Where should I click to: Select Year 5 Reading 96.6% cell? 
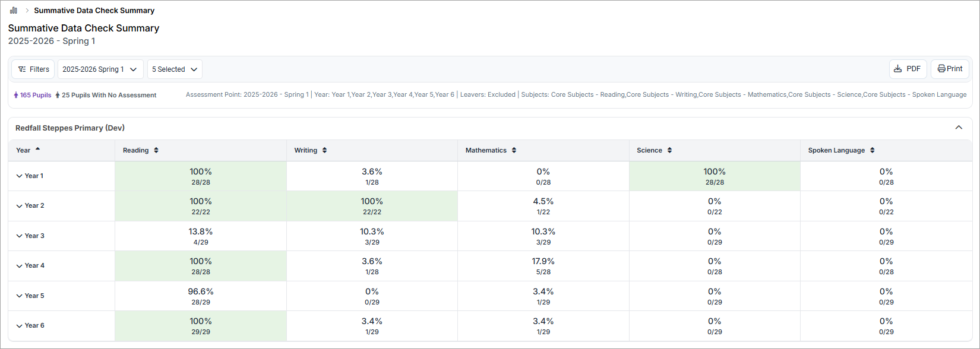tap(201, 296)
